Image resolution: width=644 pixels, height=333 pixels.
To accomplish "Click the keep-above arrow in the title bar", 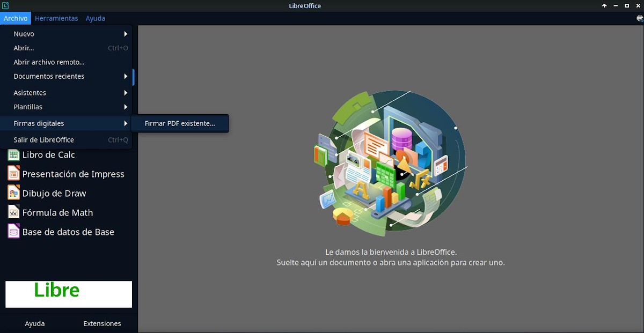I will (604, 6).
